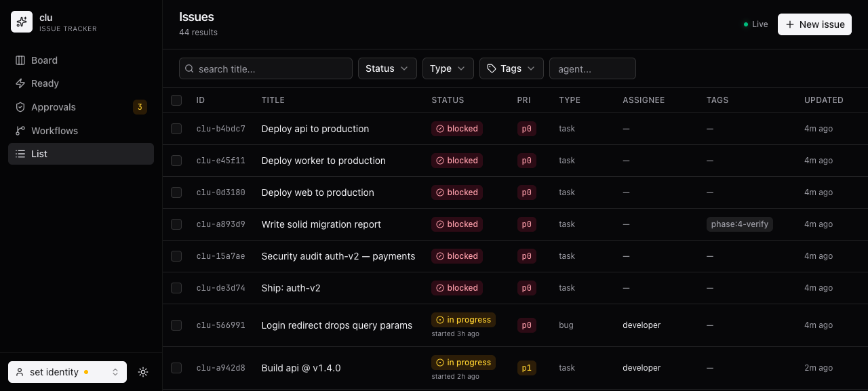The height and width of the screenshot is (391, 868).
Task: Check the row for clu-a893d9
Action: coord(176,224)
